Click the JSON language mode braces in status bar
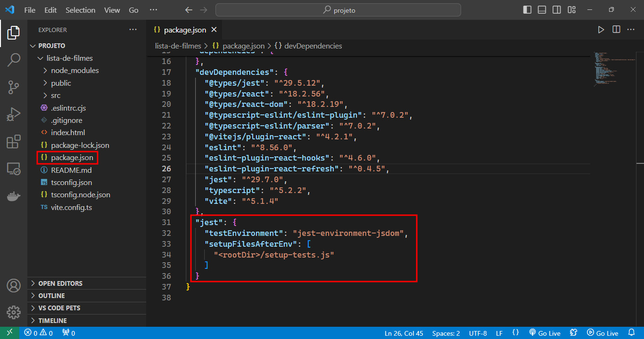The image size is (644, 339). click(x=516, y=333)
